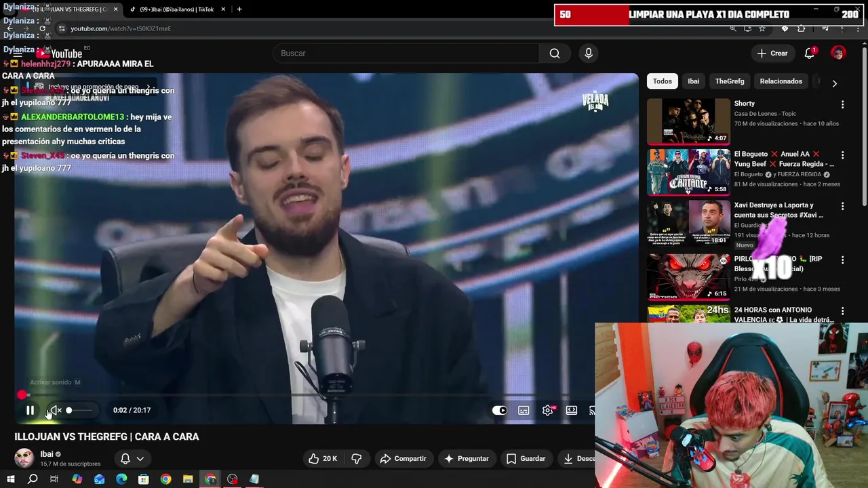Open the Xavi Destruye a Laporta thumbnail

tap(688, 223)
